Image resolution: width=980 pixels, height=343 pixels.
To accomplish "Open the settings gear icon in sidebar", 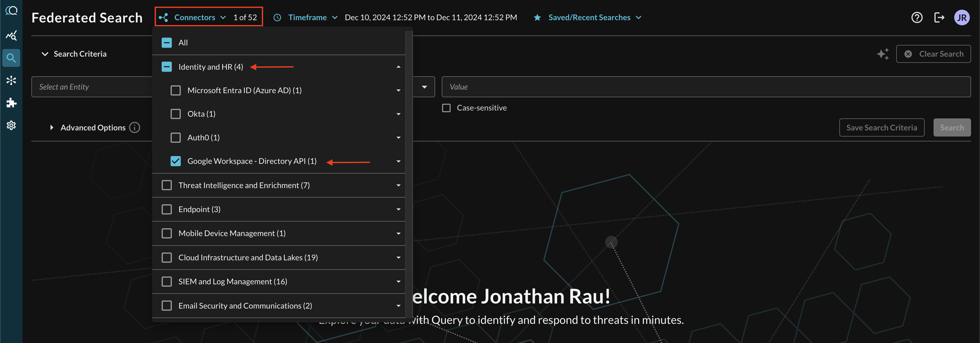I will tap(11, 125).
